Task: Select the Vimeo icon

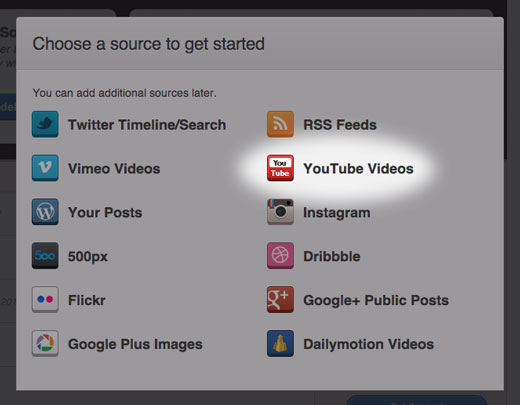Action: coord(45,168)
